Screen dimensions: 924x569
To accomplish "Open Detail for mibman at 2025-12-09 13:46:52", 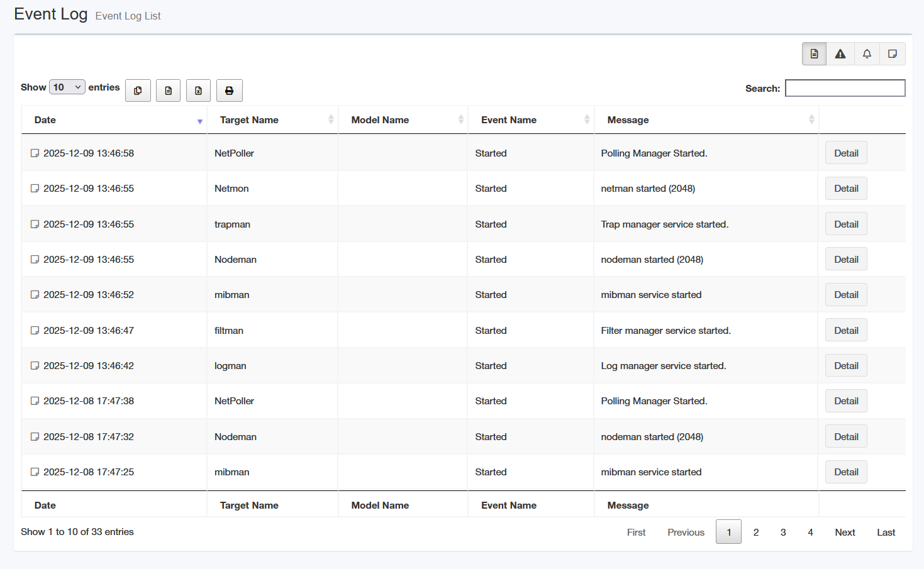I will point(846,294).
